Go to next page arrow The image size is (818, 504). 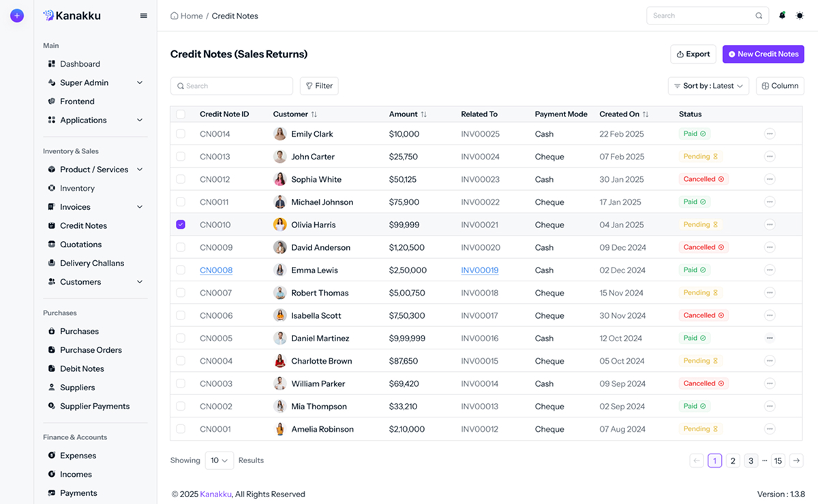coord(796,461)
